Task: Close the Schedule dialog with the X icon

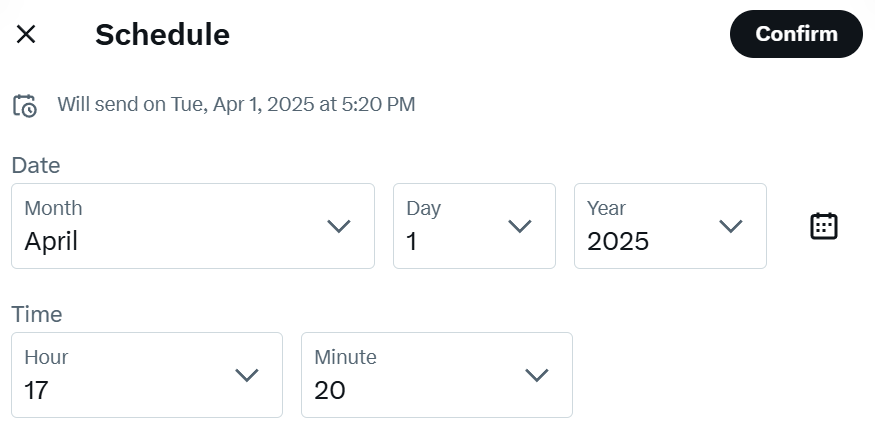Action: coord(26,34)
